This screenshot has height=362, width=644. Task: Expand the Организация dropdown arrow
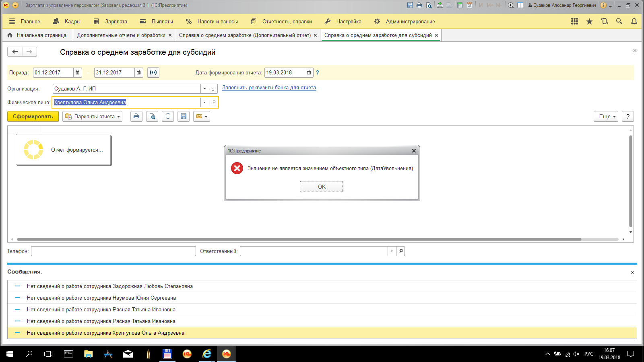204,88
